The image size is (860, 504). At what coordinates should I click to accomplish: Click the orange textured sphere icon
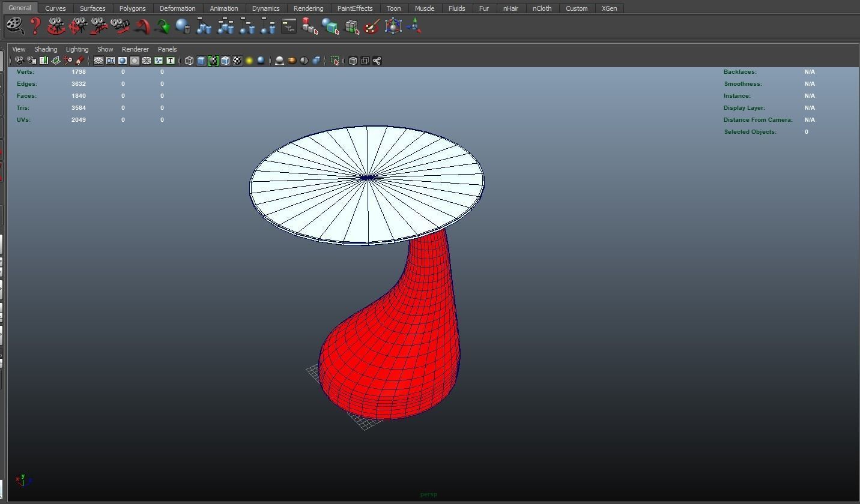[292, 61]
